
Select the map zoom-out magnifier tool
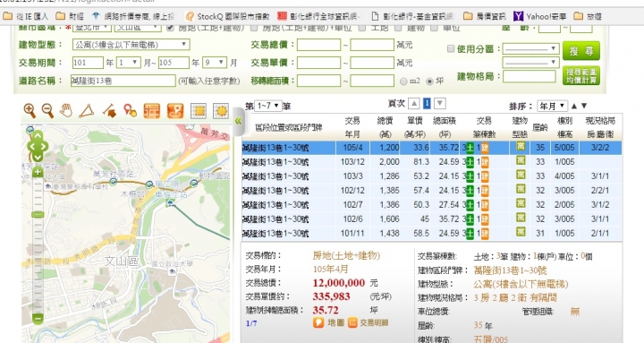point(47,111)
